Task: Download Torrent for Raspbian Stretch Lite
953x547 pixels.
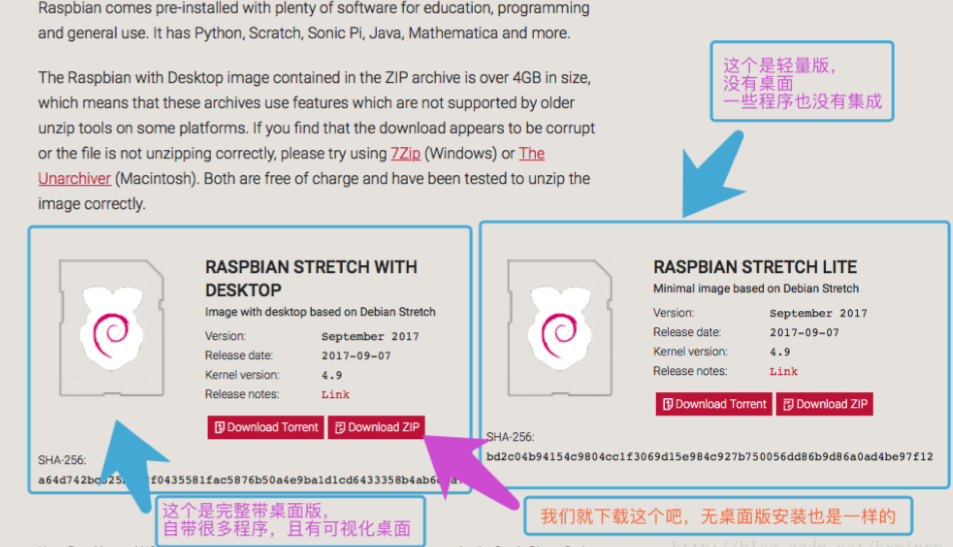Action: tap(714, 404)
